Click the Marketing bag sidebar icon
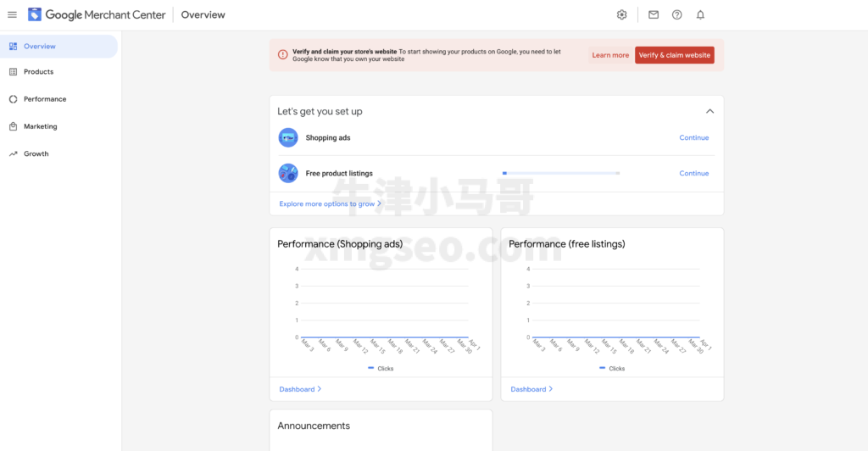Screen dimensions: 868x451 (x=14, y=126)
